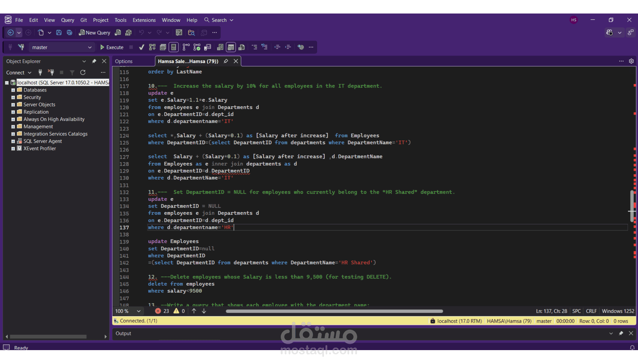Expand the Databases folder node
This screenshot has height=364, width=638.
[x=13, y=90]
